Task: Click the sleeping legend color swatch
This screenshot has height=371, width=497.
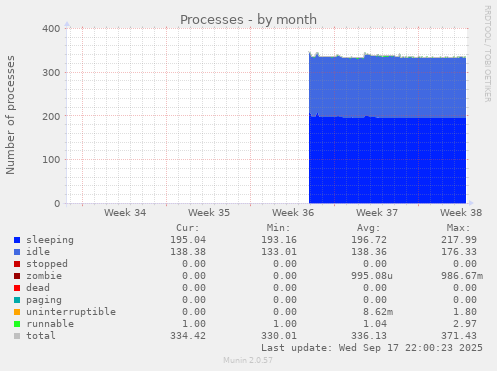Action: coord(17,240)
